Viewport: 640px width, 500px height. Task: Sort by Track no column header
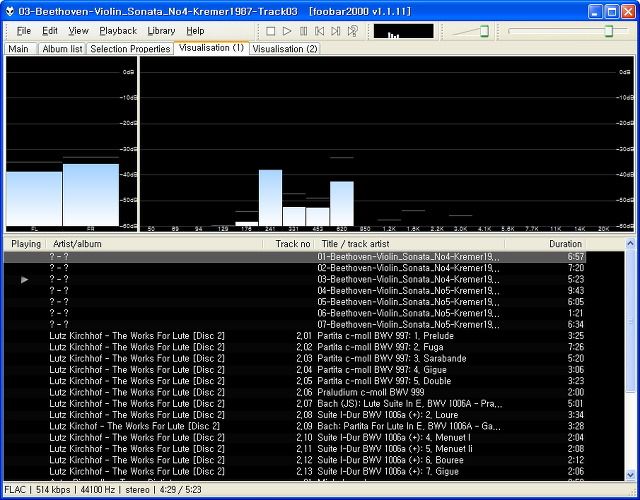(289, 244)
